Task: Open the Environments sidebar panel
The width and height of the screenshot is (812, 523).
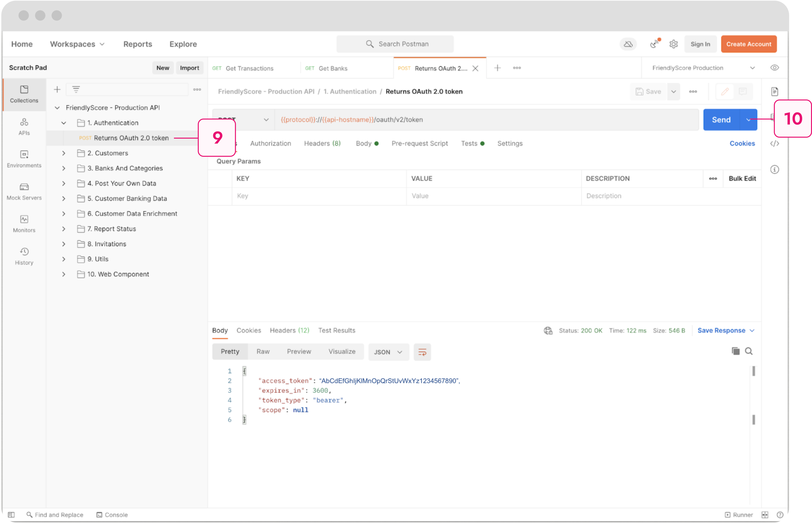Action: pyautogui.click(x=24, y=159)
